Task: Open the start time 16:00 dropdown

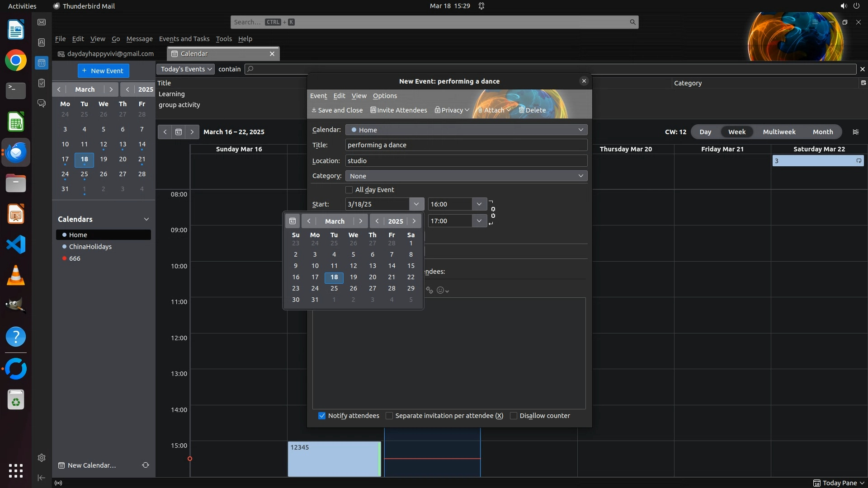Action: (479, 204)
